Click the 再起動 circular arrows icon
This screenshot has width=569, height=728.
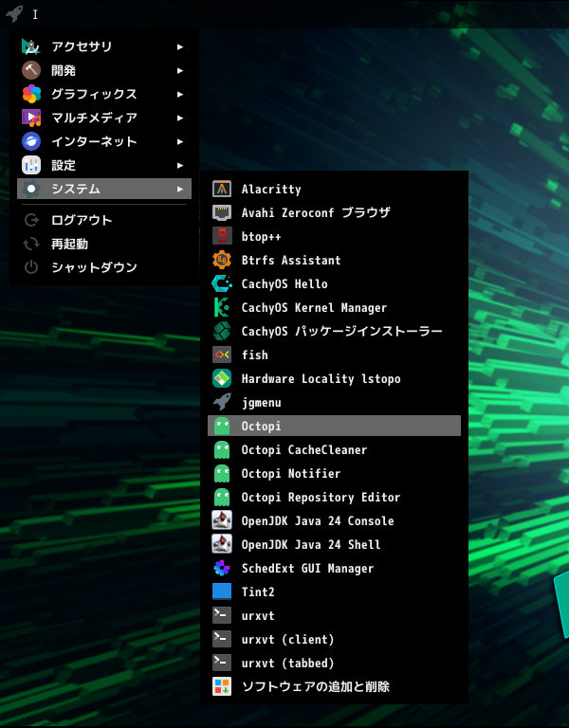tap(31, 244)
